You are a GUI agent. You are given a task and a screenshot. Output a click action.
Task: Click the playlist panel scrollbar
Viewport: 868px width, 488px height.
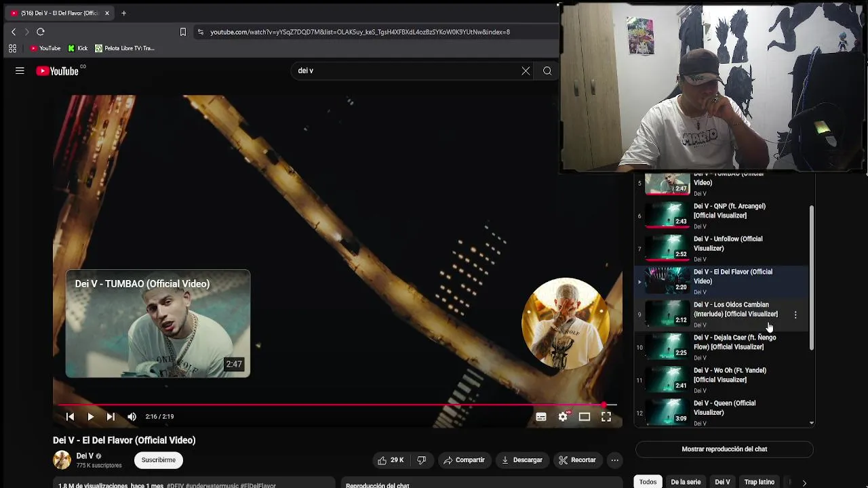pyautogui.click(x=812, y=278)
